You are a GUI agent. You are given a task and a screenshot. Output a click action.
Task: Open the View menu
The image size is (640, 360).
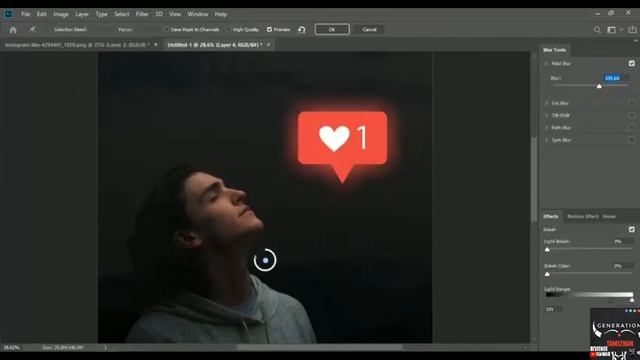tap(175, 14)
